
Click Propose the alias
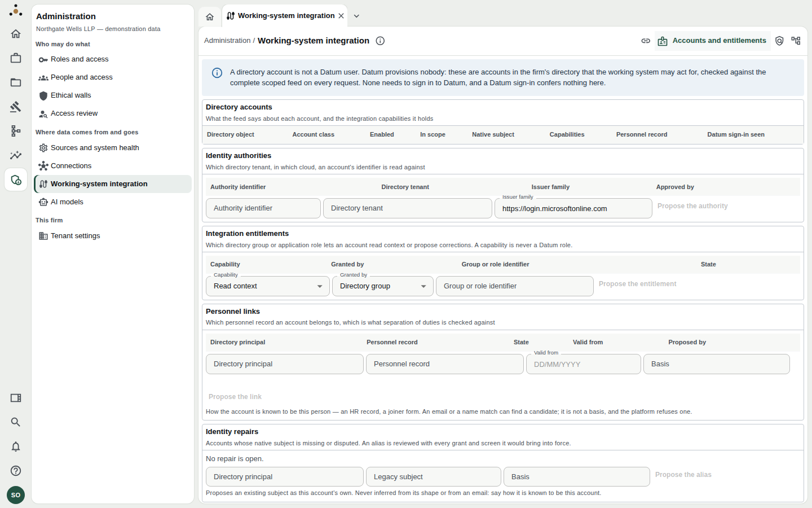[683, 475]
